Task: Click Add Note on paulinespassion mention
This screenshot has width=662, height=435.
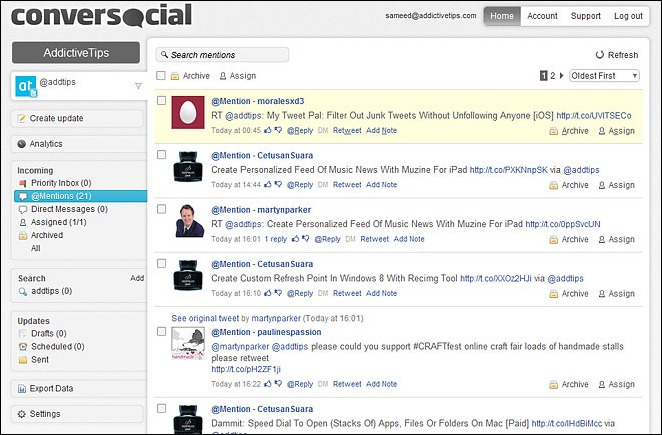Action: pos(381,384)
